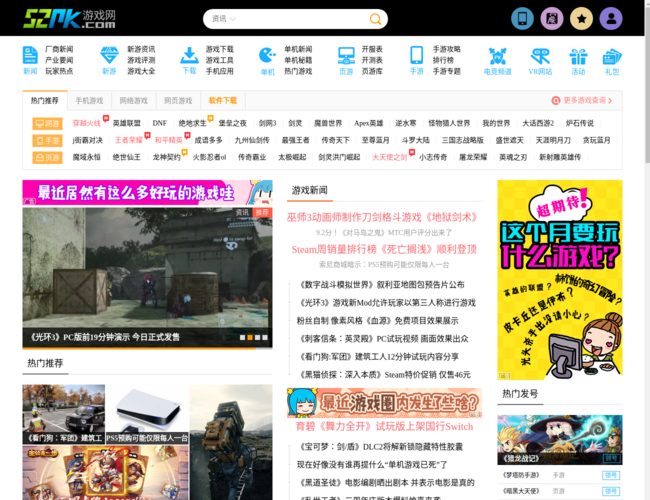Select the last slideshow indicator dot
This screenshot has height=500, width=650.
[265, 337]
